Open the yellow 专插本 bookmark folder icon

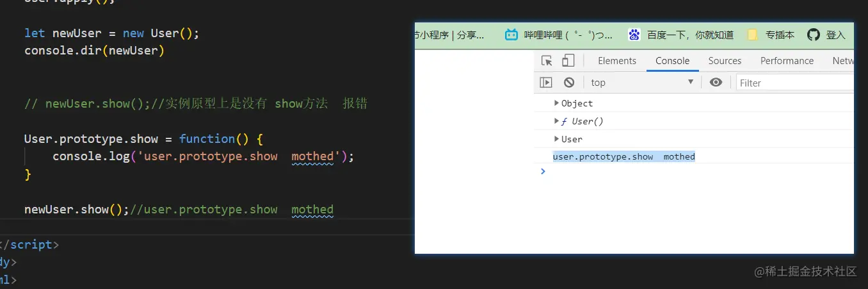pyautogui.click(x=753, y=35)
